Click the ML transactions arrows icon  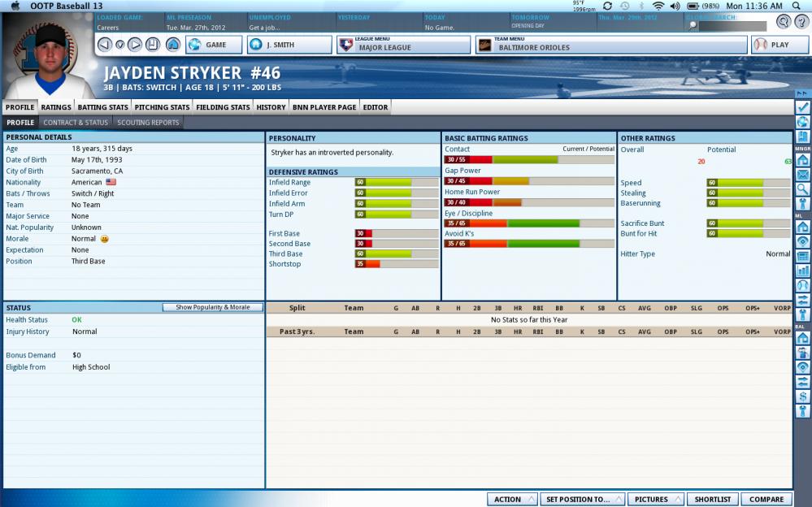[803, 300]
